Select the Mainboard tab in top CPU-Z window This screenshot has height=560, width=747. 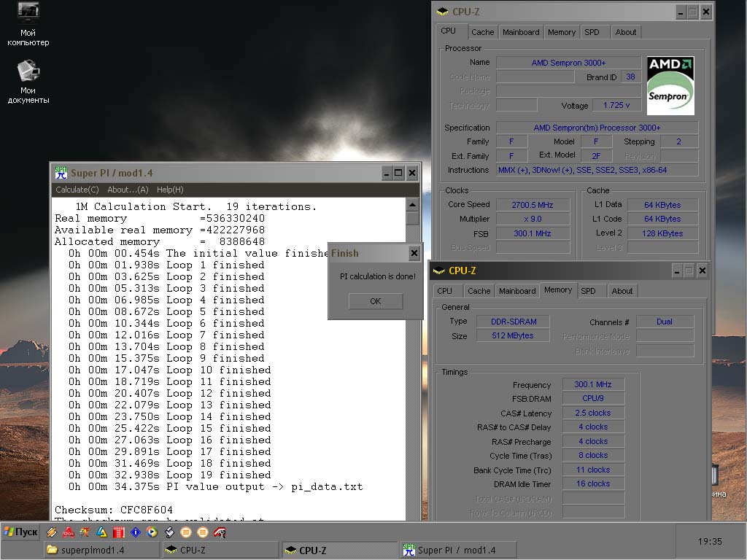coord(521,32)
